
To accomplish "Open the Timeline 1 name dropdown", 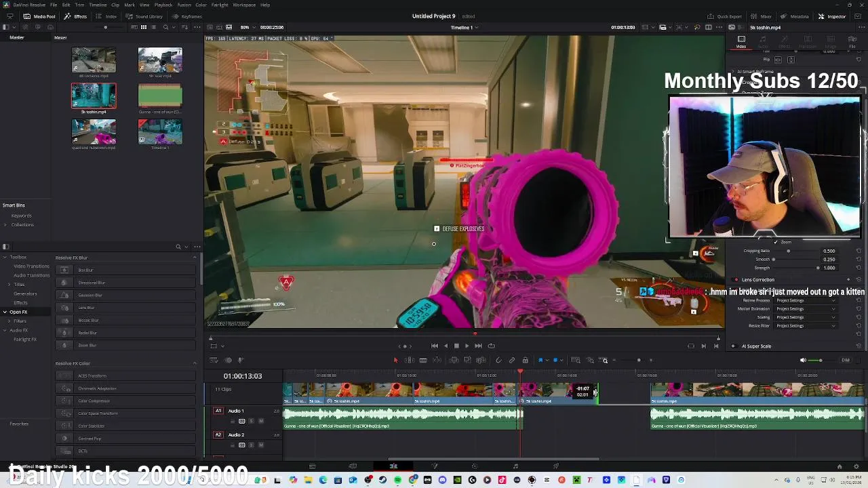I will click(465, 28).
